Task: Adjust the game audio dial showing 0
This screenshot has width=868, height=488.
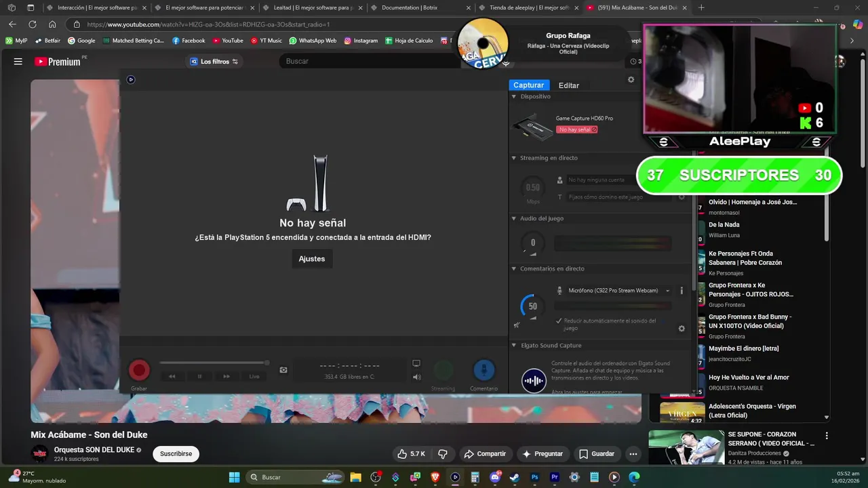Action: coord(533,243)
